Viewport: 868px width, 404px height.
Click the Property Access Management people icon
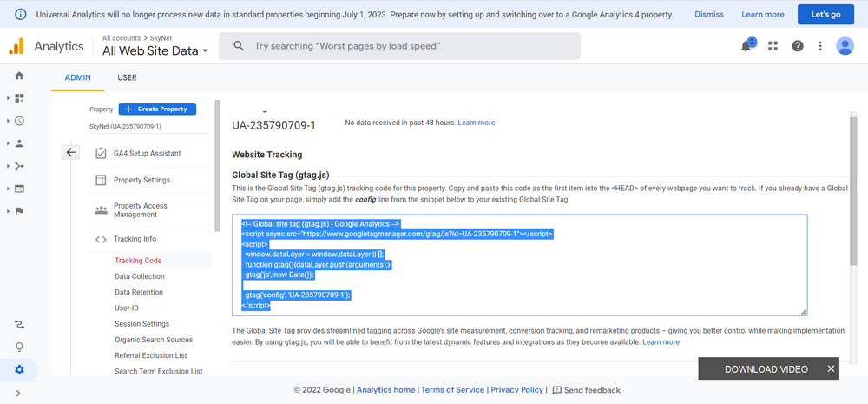(101, 210)
